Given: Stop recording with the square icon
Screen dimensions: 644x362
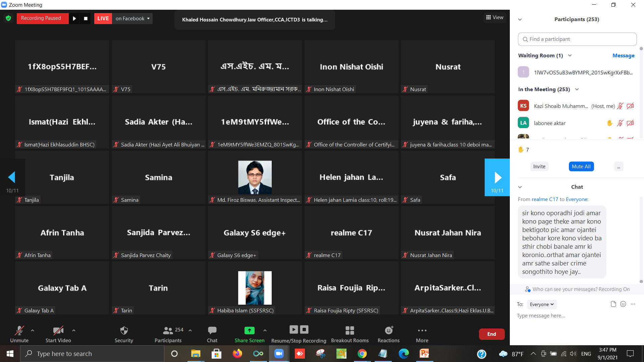Looking at the screenshot, I should click(86, 18).
